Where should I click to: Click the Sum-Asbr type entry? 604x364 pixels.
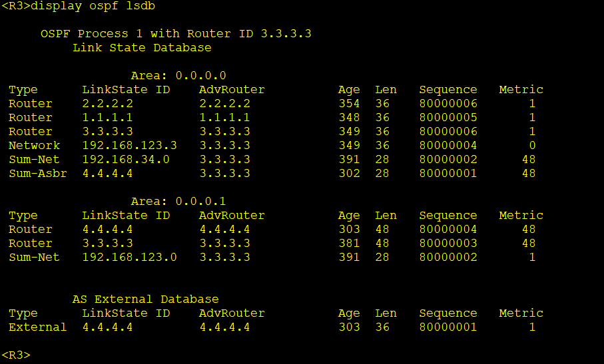[x=37, y=174]
